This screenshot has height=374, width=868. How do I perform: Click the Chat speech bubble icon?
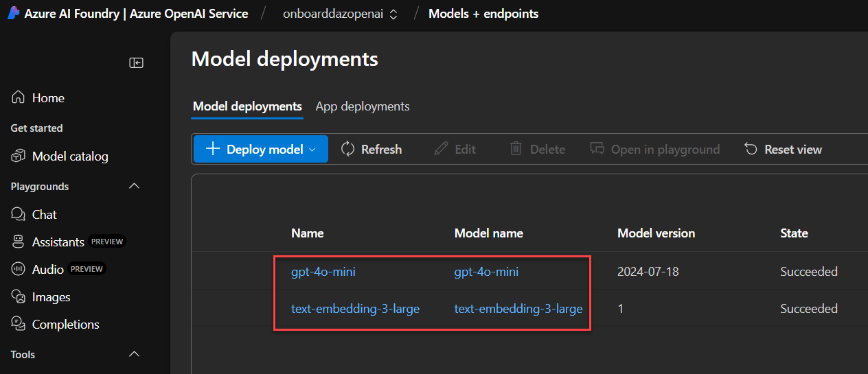[x=19, y=215]
